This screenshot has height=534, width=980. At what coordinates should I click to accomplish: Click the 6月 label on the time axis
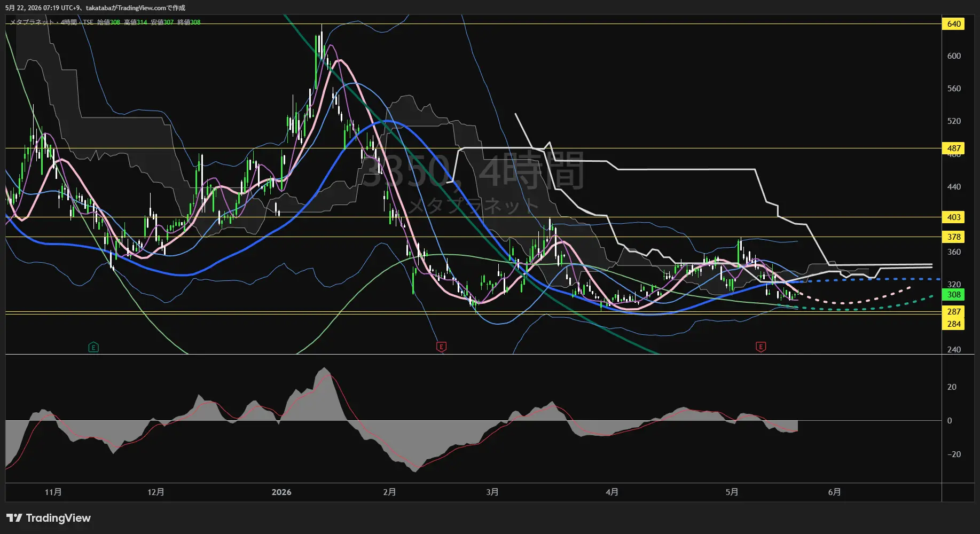(x=834, y=492)
